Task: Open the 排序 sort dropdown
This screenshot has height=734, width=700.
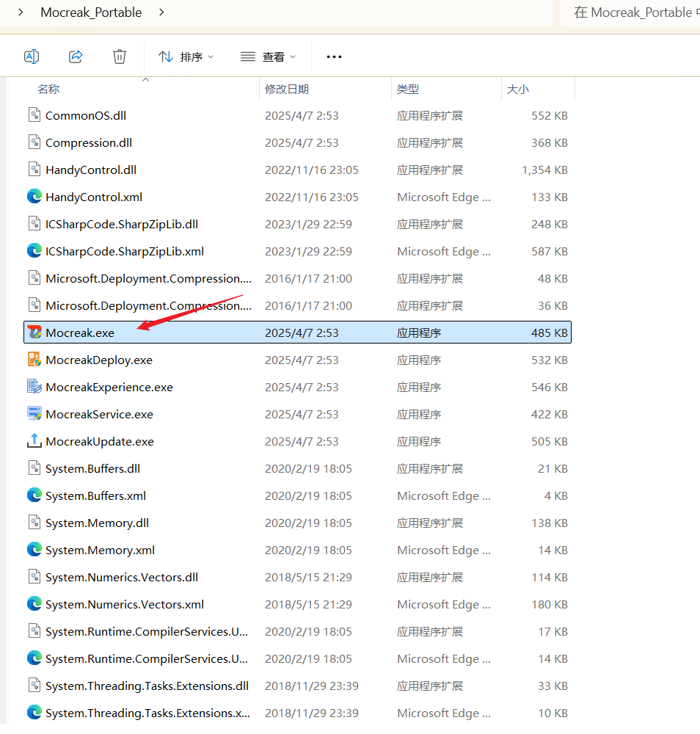Action: [x=186, y=57]
